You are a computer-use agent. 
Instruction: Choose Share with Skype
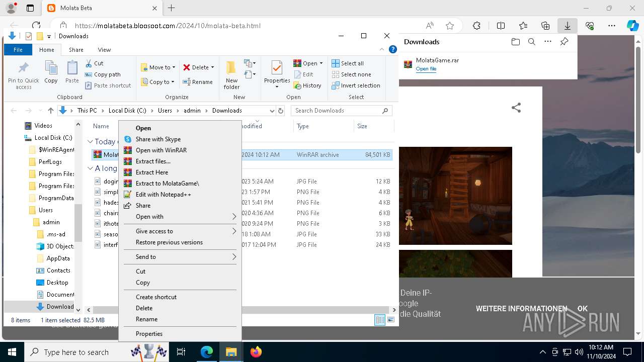point(158,139)
